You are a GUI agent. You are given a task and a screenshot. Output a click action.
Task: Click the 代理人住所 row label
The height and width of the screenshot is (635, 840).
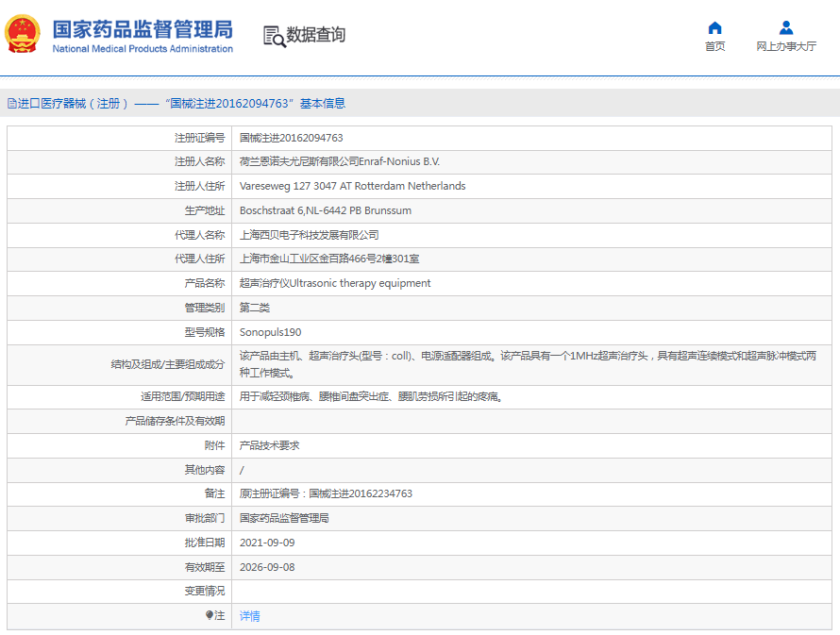tap(200, 259)
